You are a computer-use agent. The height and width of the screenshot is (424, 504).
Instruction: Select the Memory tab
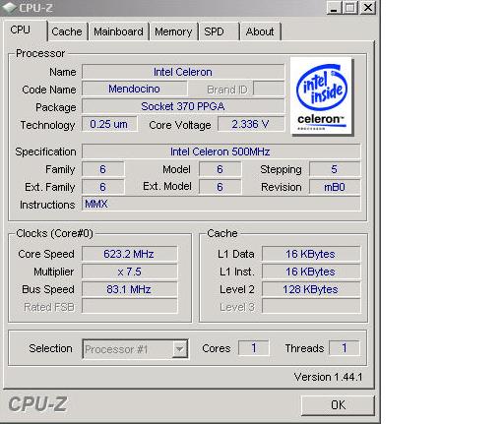(x=173, y=31)
